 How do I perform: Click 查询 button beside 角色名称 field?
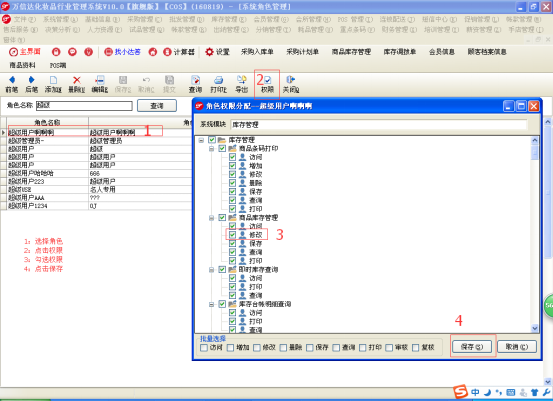pyautogui.click(x=157, y=105)
